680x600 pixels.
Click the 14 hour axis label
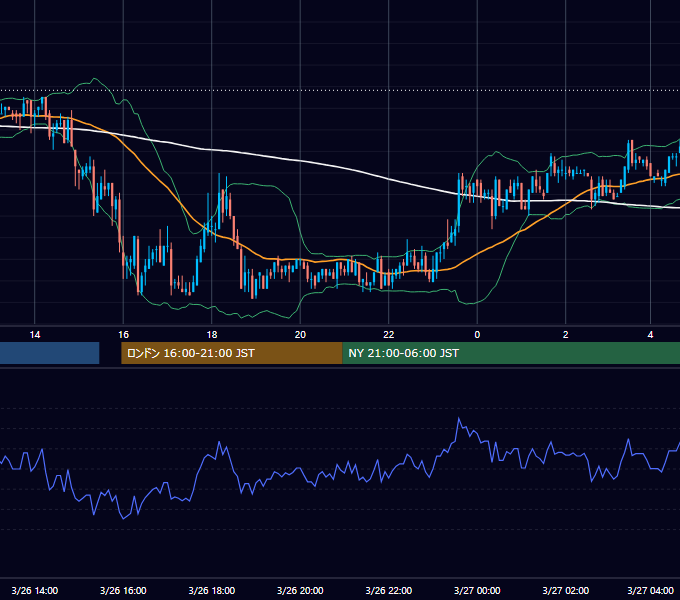[x=35, y=335]
